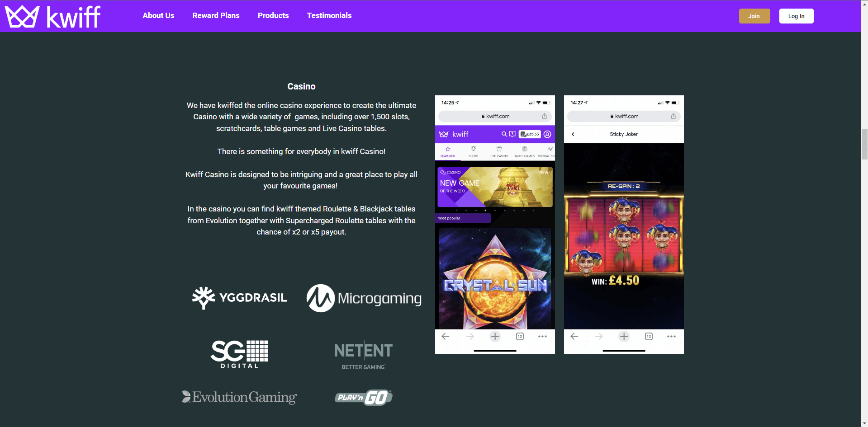Screen dimensions: 868x427
Task: Click the search icon in the phone kwiff header
Action: point(504,134)
